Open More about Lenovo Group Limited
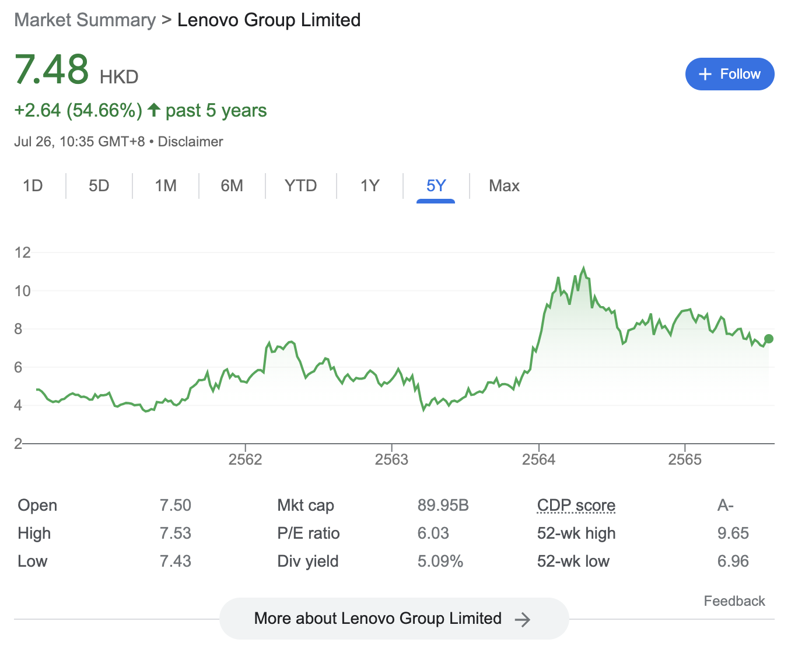812x653 pixels. [394, 619]
